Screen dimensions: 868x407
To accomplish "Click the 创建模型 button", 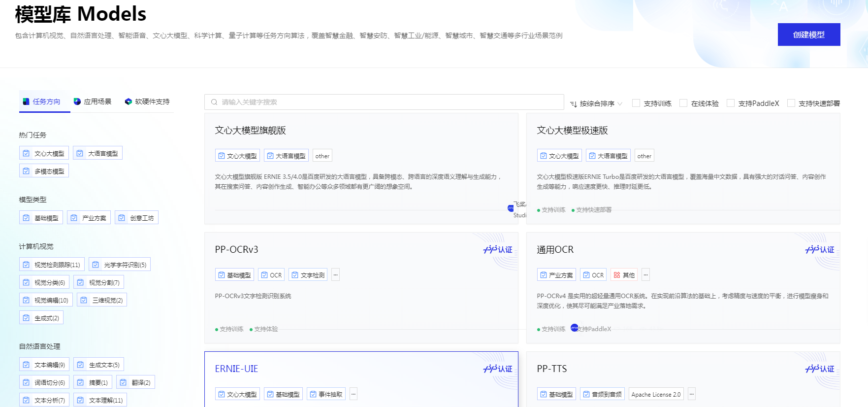I will coord(808,34).
